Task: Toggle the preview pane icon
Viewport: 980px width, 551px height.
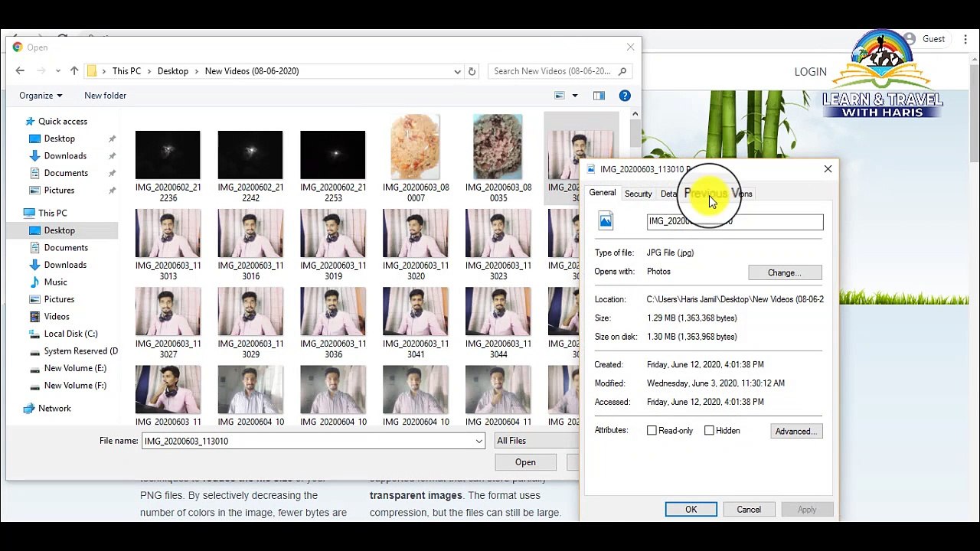Action: 599,96
